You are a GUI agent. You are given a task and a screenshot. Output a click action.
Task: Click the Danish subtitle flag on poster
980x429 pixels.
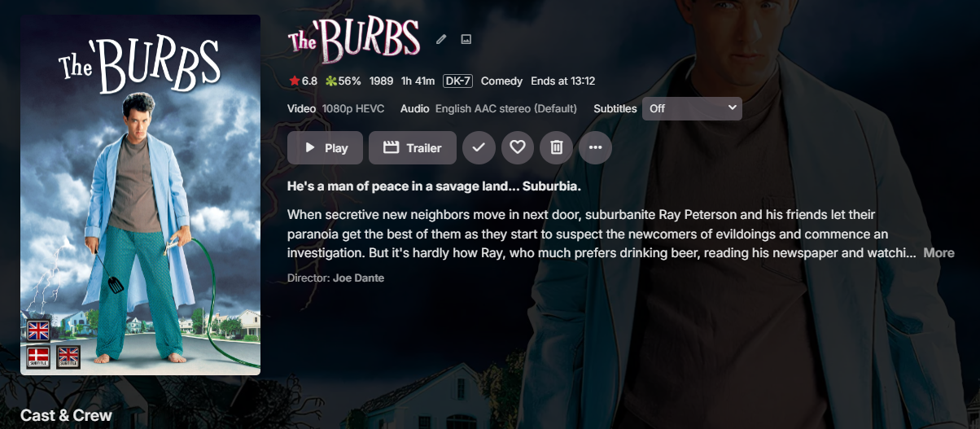point(38,357)
